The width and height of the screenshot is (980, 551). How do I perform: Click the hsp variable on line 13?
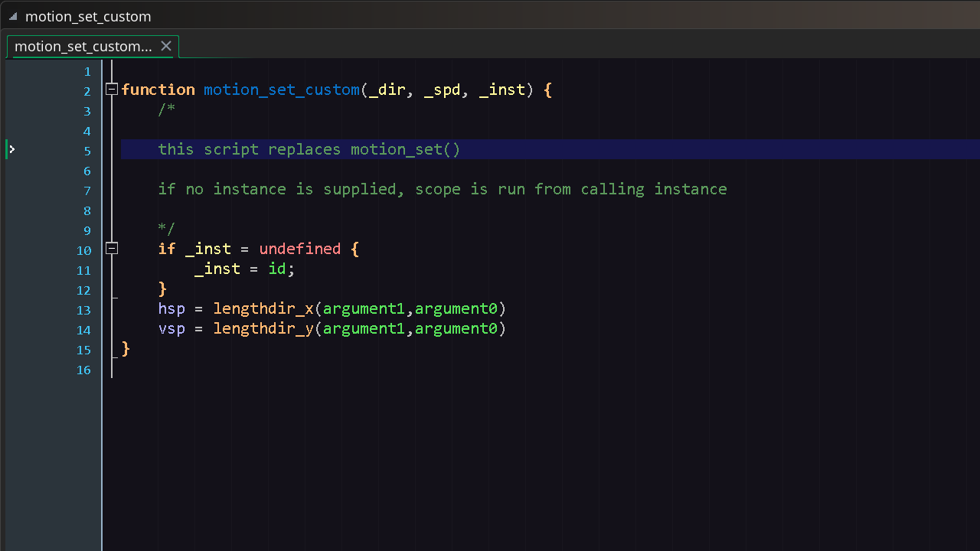click(171, 308)
